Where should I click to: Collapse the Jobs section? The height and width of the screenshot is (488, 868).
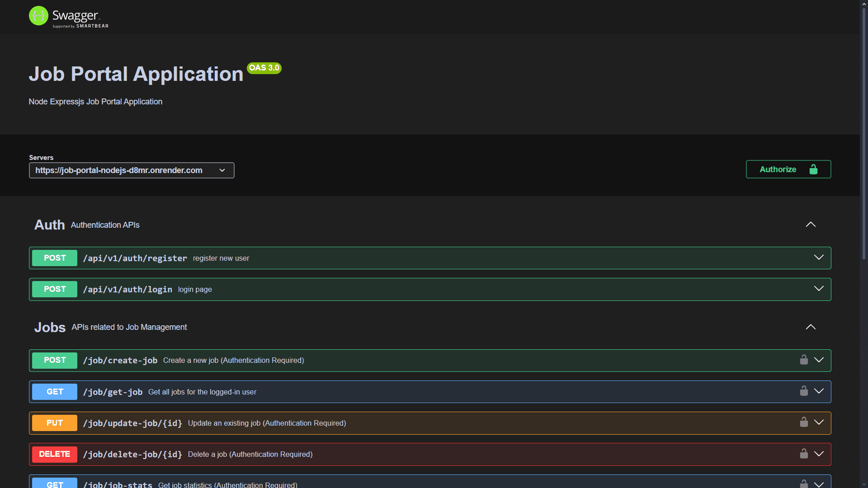[x=811, y=327]
